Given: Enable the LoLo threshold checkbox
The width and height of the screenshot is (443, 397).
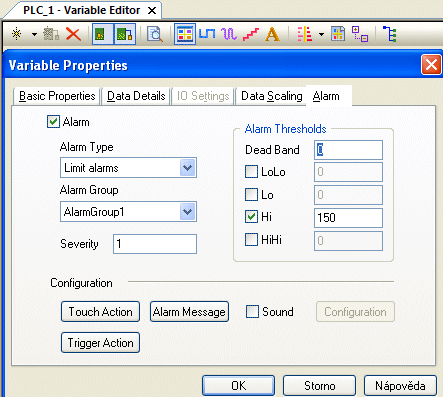Looking at the screenshot, I should click(x=251, y=172).
